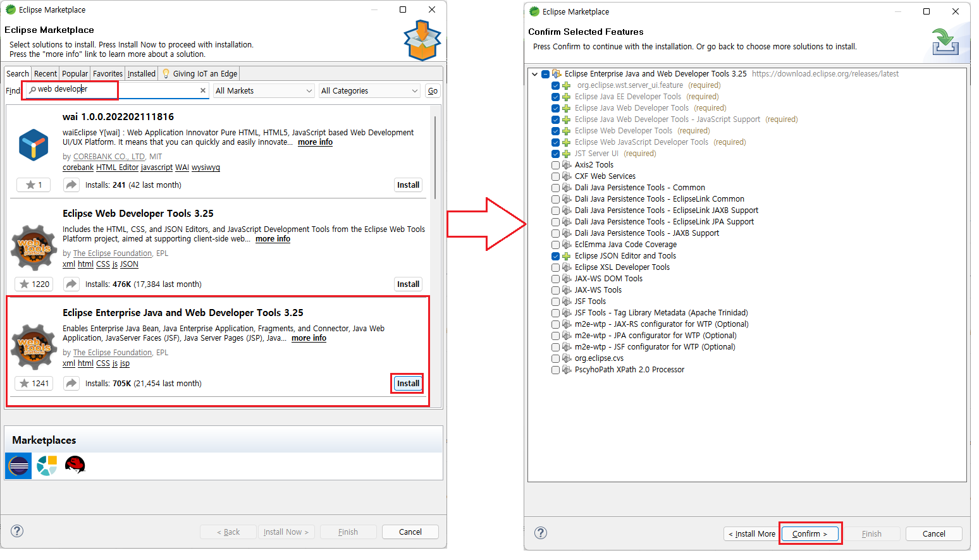Screen dimensions: 979x560
Task: Check the EclEmma Java Code Coverage box
Action: point(555,245)
